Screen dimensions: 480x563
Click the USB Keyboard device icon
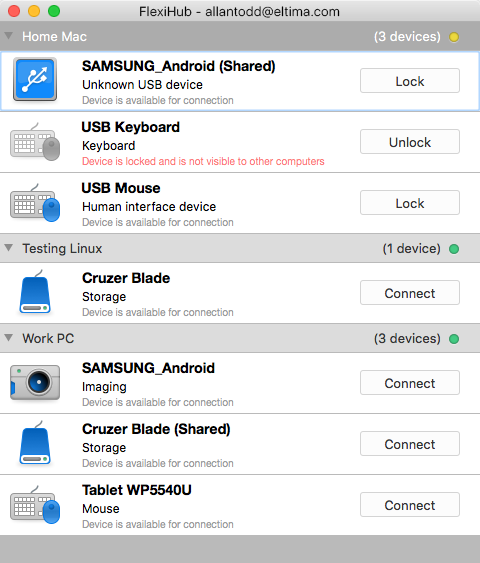(x=35, y=142)
